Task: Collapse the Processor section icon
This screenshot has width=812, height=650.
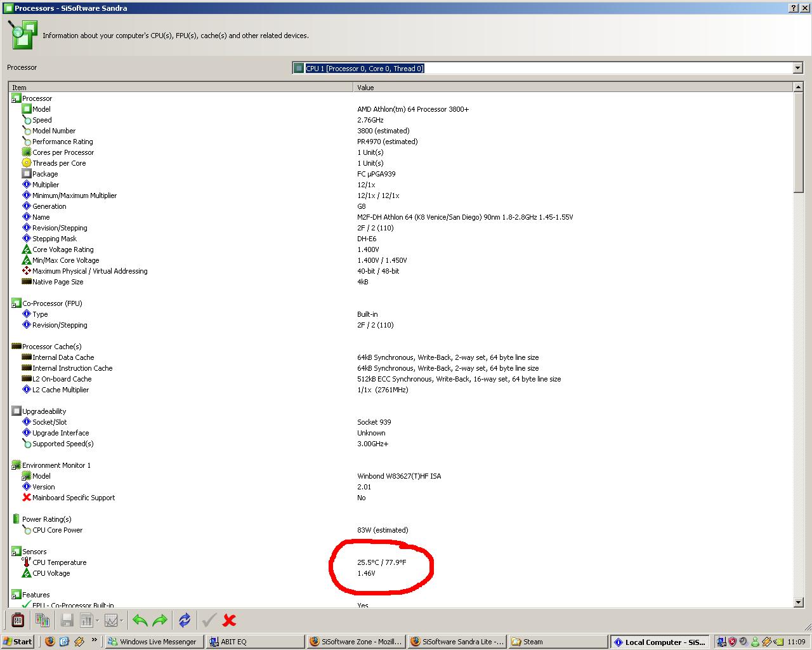Action: [x=16, y=98]
